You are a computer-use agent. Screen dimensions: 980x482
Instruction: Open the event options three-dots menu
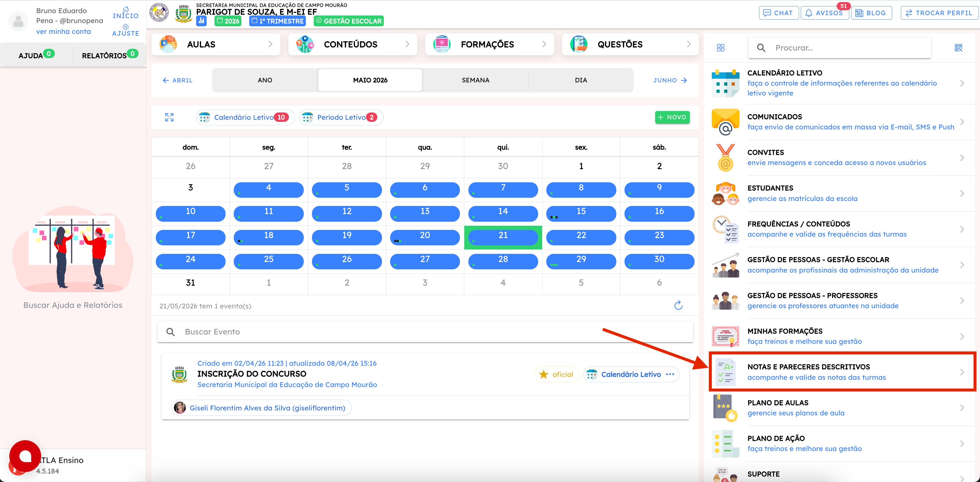670,374
